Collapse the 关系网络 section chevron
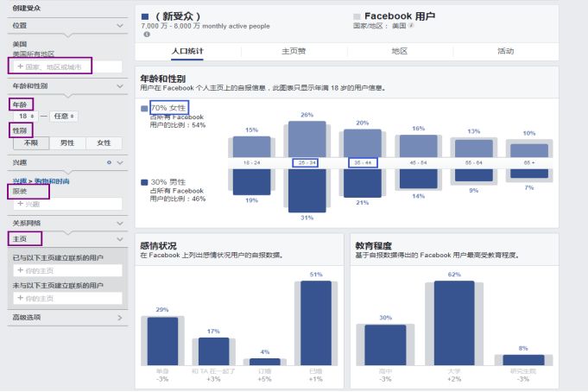This screenshot has height=392, width=588. coord(120,223)
